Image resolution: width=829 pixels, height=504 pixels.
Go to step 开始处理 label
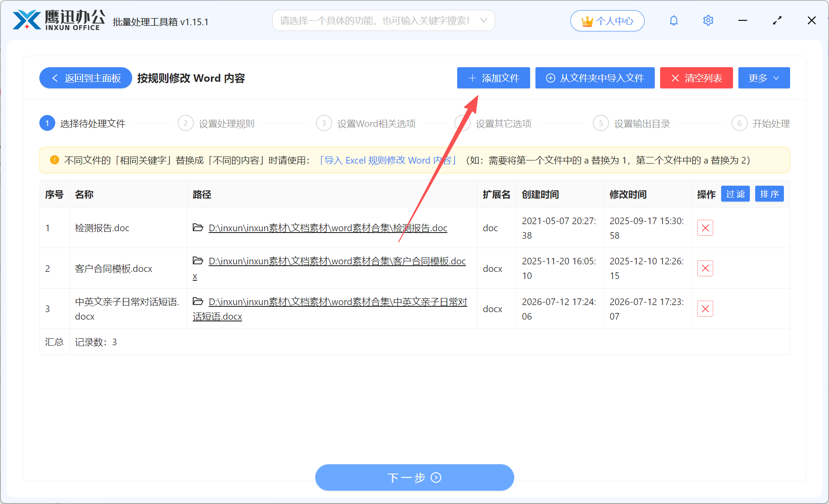pyautogui.click(x=771, y=124)
